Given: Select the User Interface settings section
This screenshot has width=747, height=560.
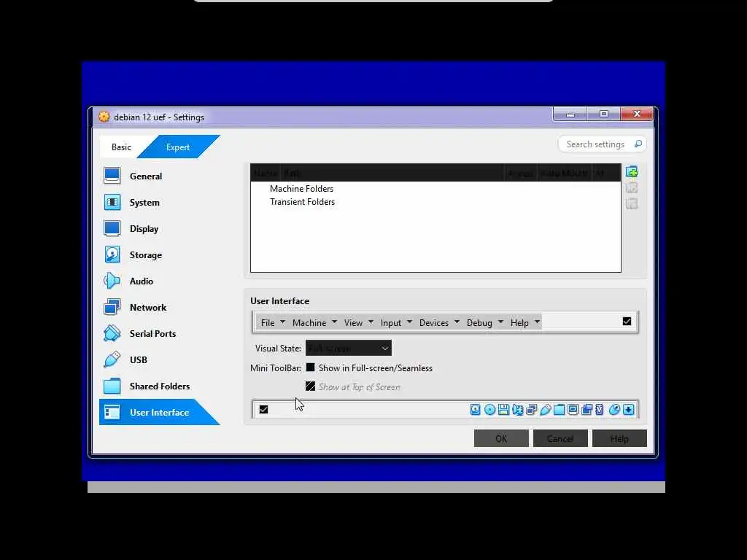Looking at the screenshot, I should tap(160, 412).
